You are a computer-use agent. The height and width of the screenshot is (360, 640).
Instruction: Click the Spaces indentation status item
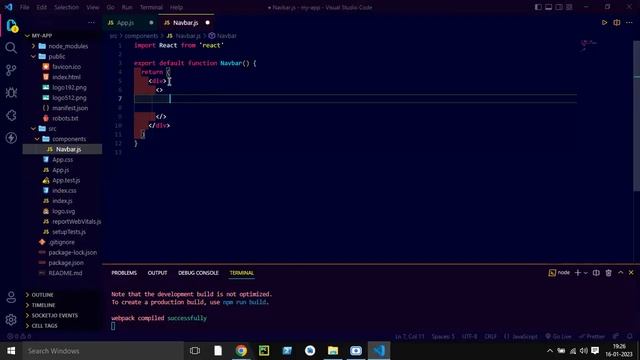443,336
